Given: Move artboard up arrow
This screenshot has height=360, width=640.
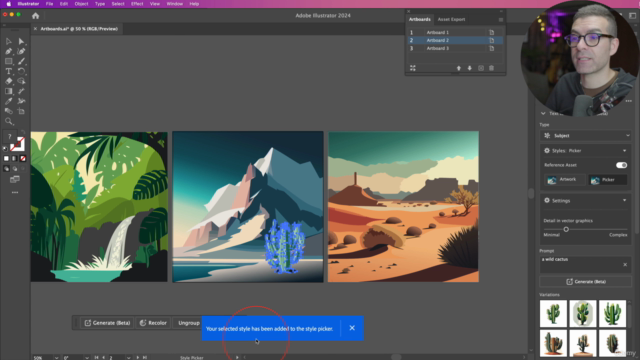Looking at the screenshot, I should pos(458,68).
